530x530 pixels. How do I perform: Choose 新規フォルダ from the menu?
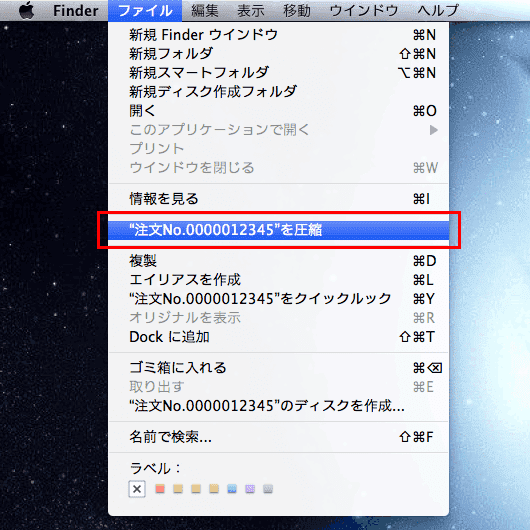click(279, 53)
